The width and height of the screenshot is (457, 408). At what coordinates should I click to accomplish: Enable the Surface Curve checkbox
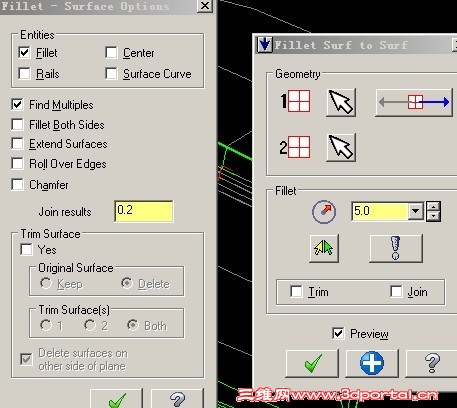111,73
